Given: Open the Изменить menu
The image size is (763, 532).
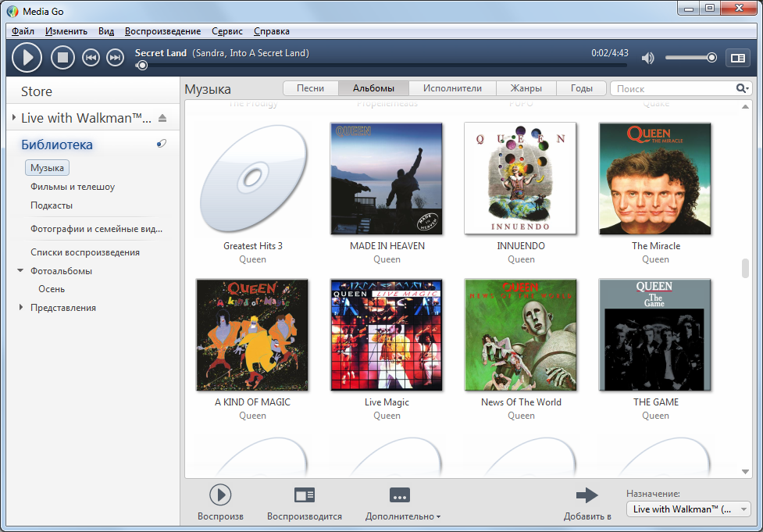Looking at the screenshot, I should [x=66, y=31].
